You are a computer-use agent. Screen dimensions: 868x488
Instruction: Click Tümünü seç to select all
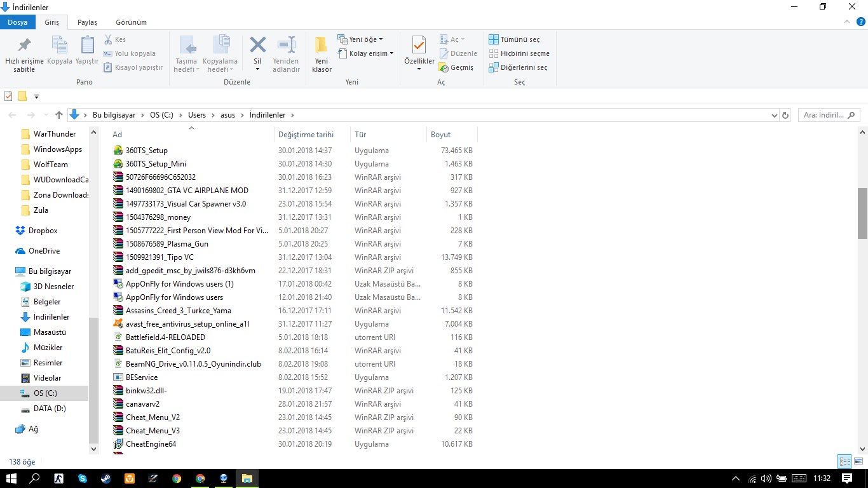pyautogui.click(x=514, y=39)
